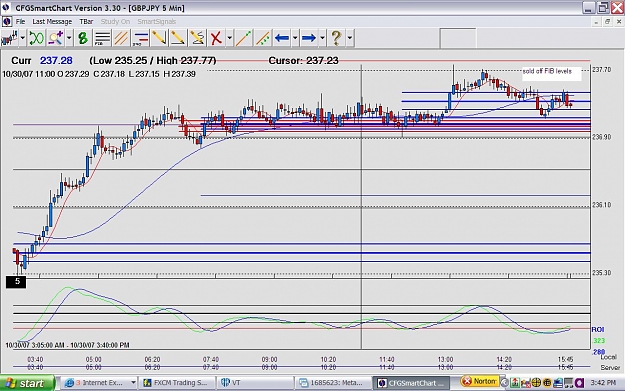Click the 237.70 price axis label
The image size is (625, 391).
[x=601, y=70]
